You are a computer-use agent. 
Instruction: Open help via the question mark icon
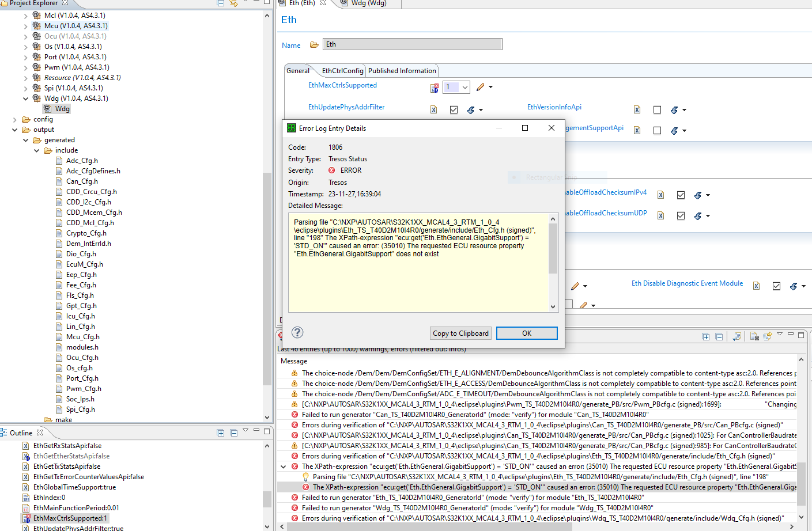297,333
